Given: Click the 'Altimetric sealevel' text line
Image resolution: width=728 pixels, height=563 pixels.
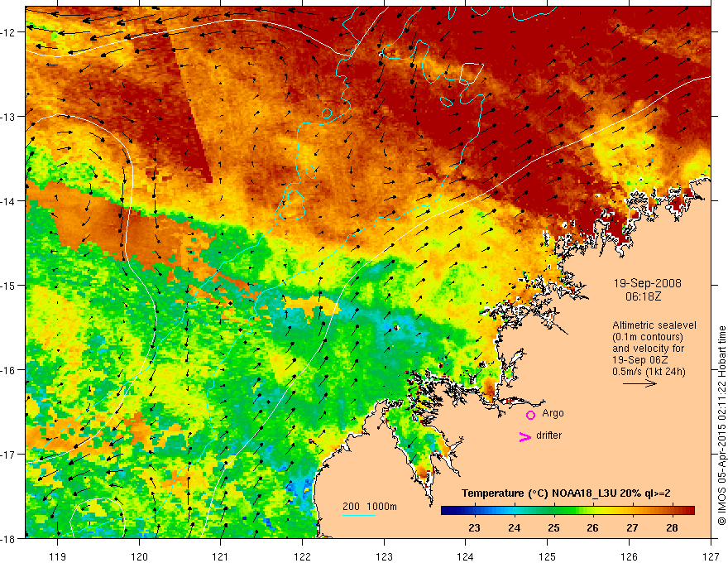Looking at the screenshot, I should click(x=654, y=325).
